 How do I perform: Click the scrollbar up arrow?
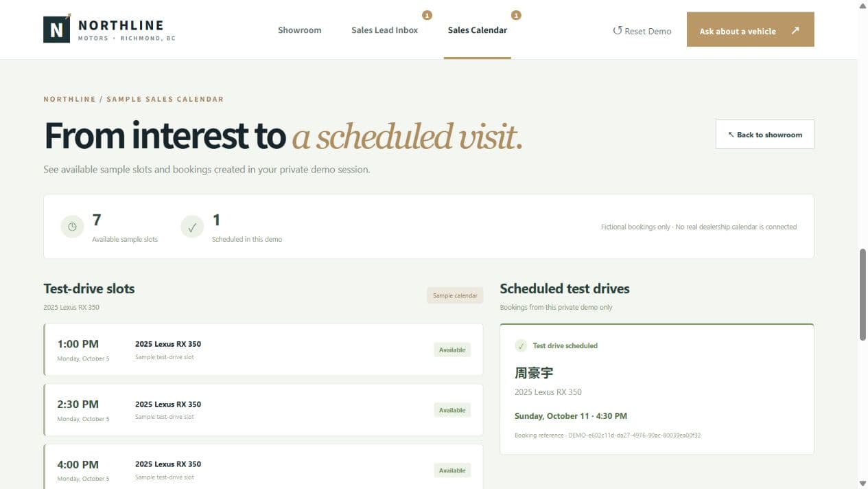coord(863,5)
